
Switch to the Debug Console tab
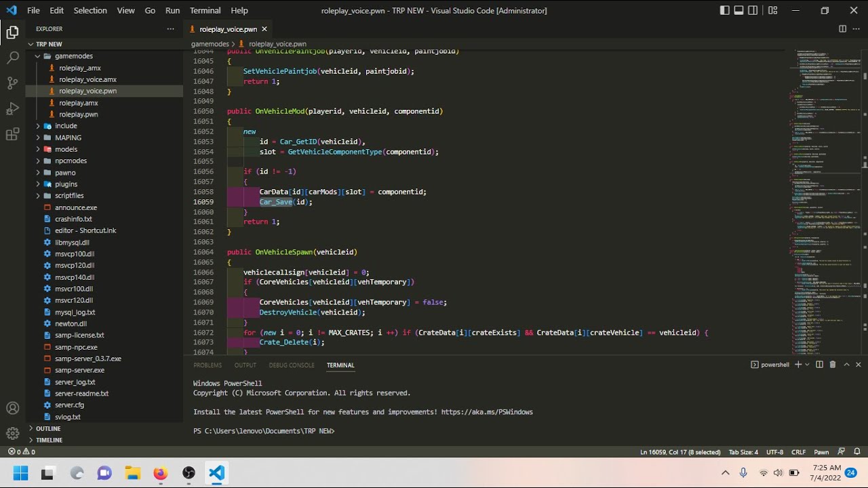point(292,365)
